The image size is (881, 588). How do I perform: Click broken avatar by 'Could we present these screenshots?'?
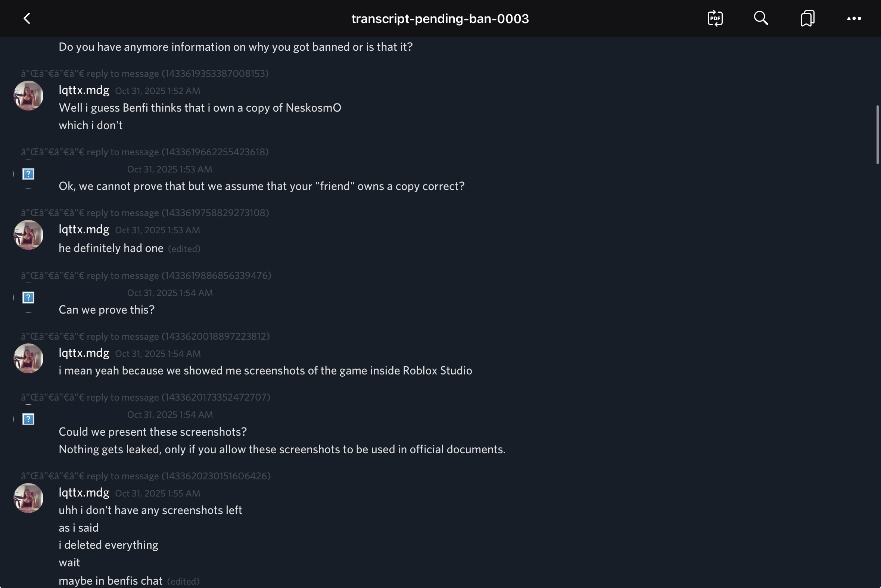point(28,419)
